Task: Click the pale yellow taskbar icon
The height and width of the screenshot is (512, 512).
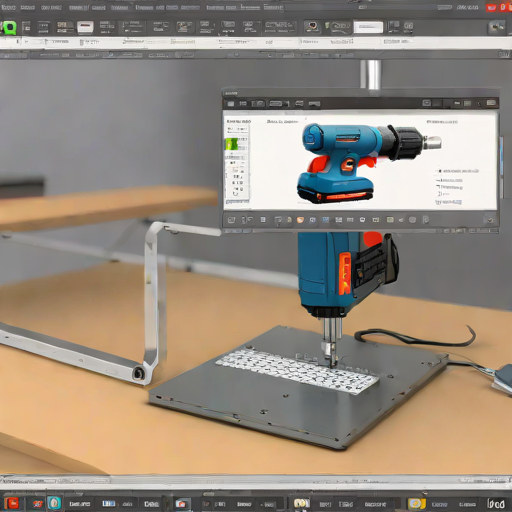Action: (x=302, y=503)
